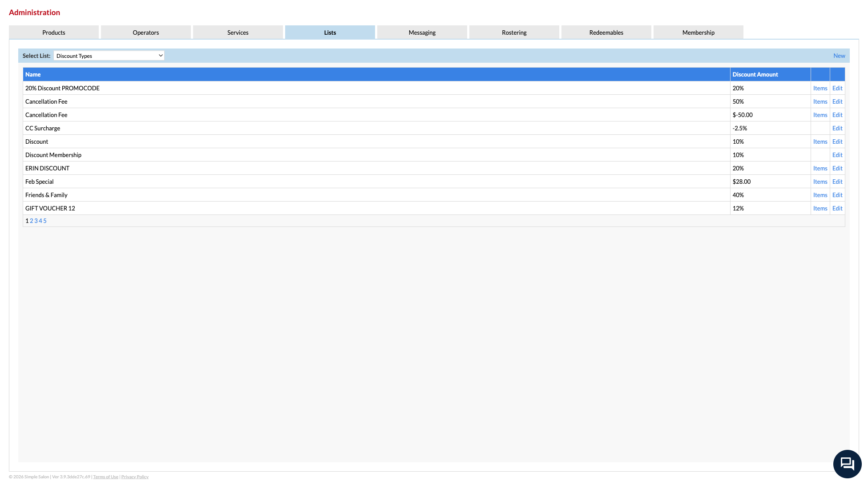The width and height of the screenshot is (868, 485).
Task: Switch to the Messaging tab
Action: tap(422, 32)
